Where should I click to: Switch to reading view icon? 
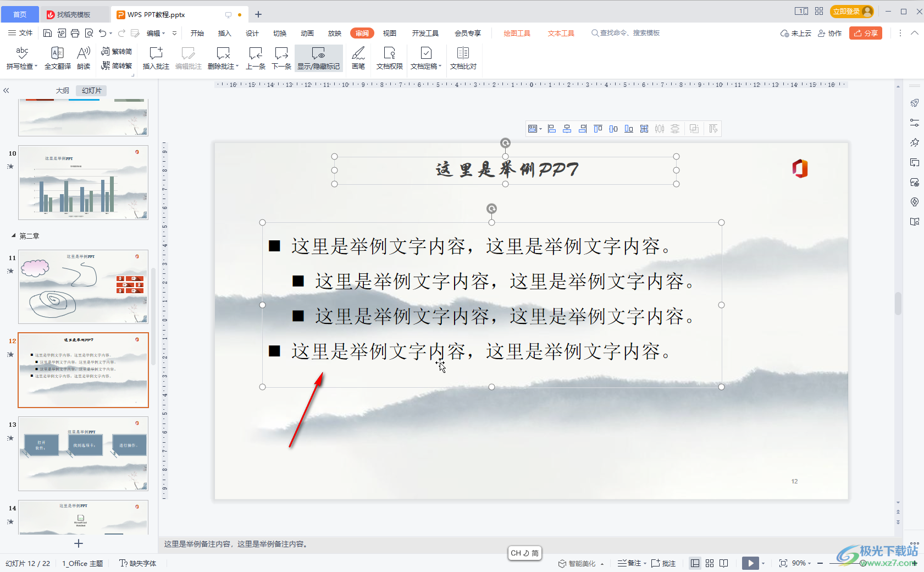point(724,563)
